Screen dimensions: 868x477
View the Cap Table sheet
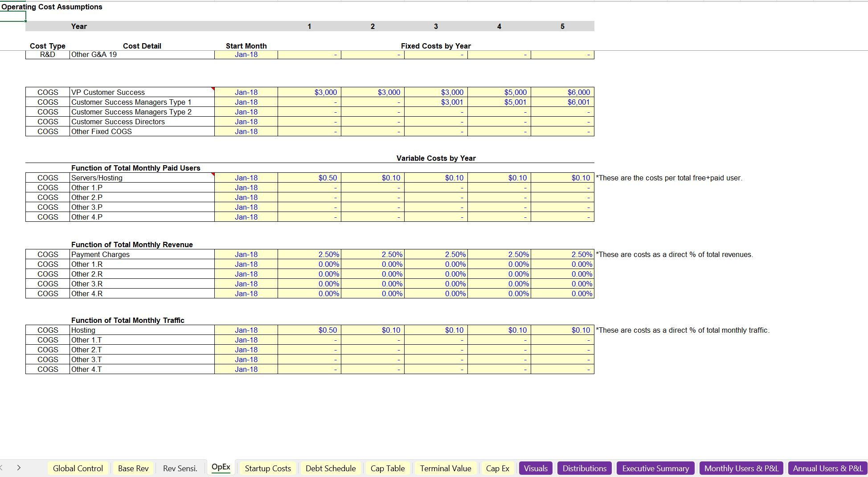(x=387, y=468)
